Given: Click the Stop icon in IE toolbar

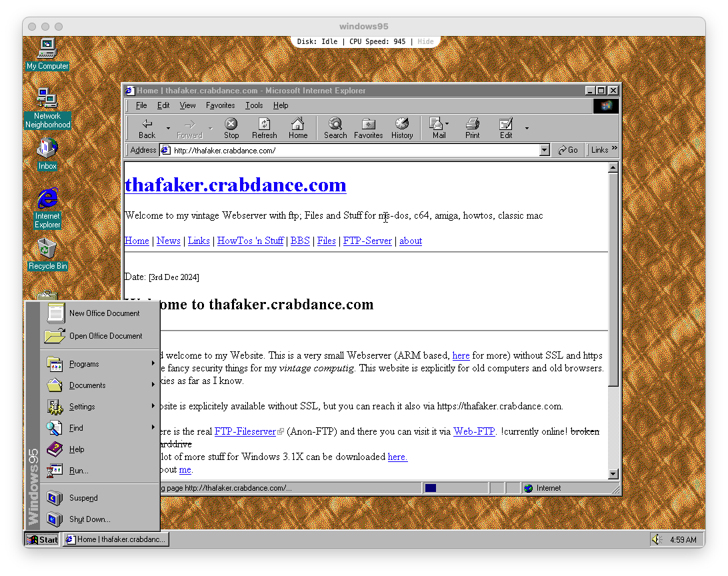Looking at the screenshot, I should tap(231, 124).
